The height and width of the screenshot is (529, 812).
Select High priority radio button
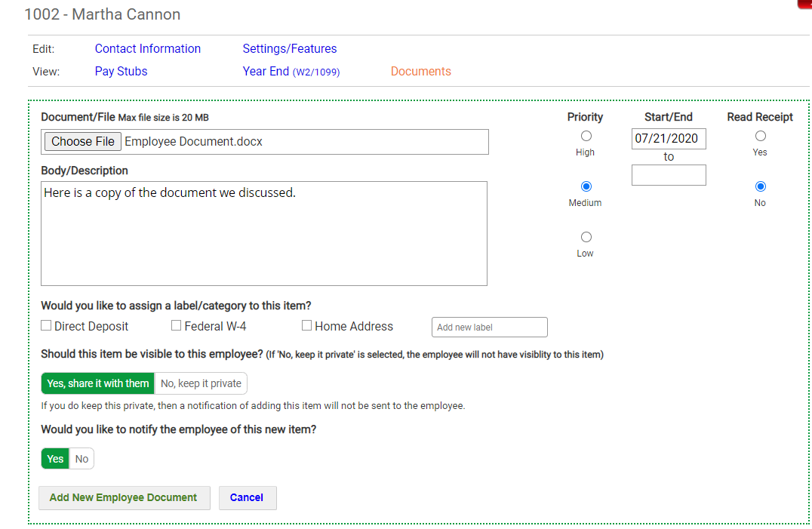[x=586, y=136]
